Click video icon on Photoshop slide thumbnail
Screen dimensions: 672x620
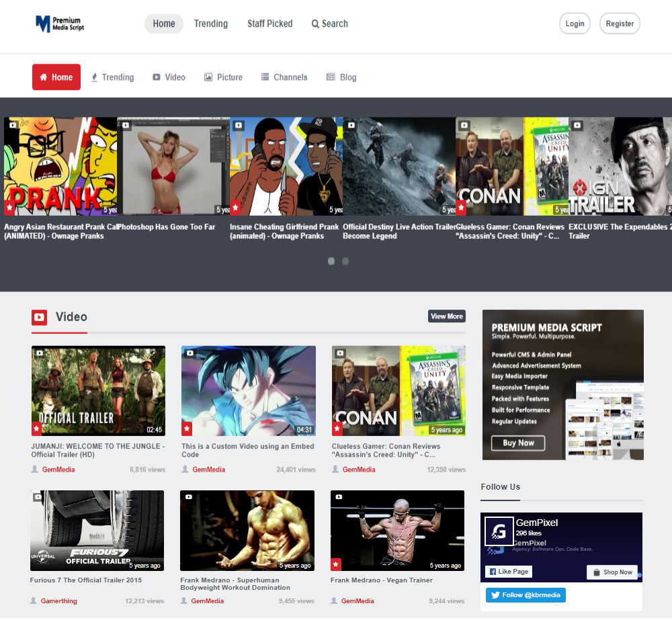tap(126, 126)
